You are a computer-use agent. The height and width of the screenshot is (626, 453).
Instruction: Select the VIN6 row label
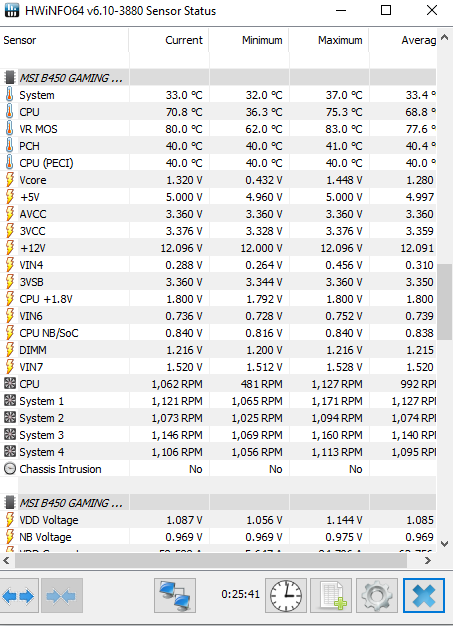31,316
